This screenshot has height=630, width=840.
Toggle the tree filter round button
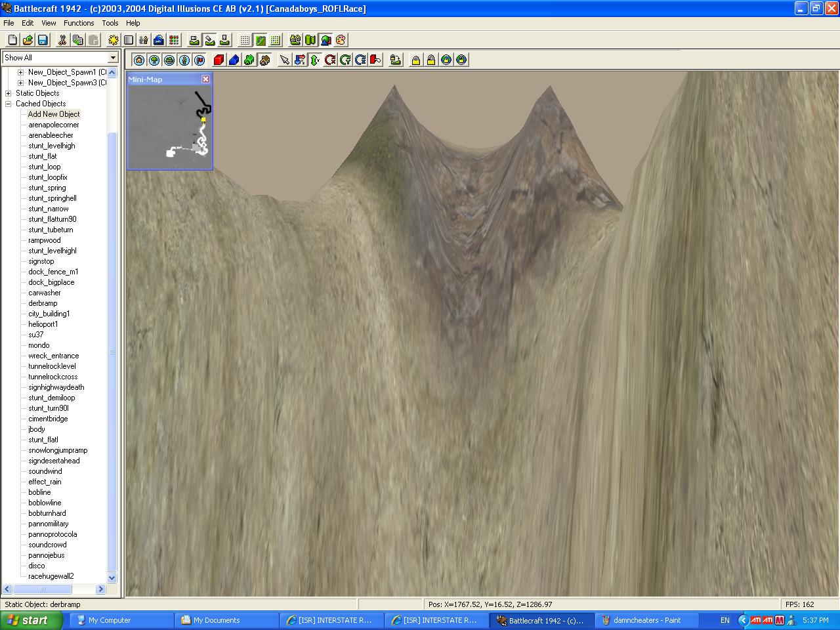tap(154, 60)
